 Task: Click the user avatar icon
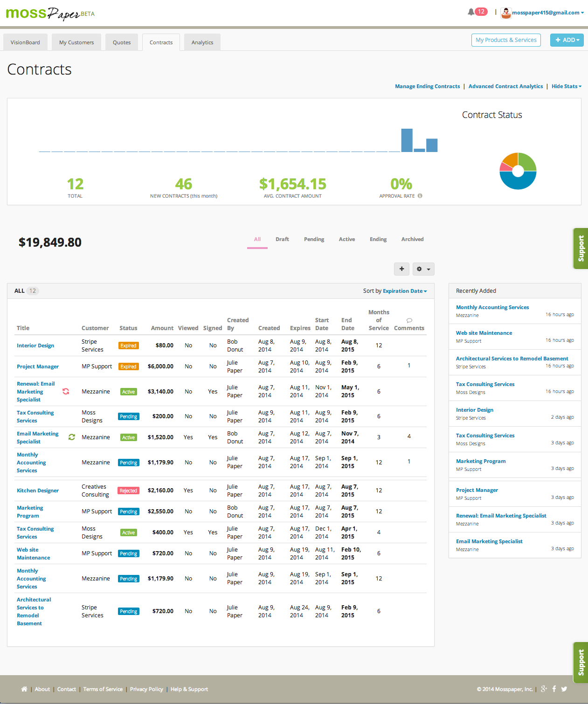point(506,13)
